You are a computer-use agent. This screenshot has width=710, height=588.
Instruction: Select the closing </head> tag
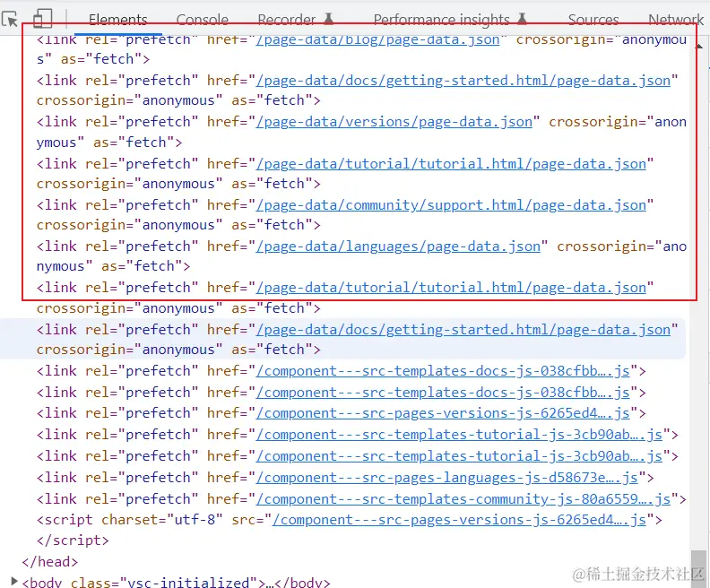pyautogui.click(x=50, y=562)
